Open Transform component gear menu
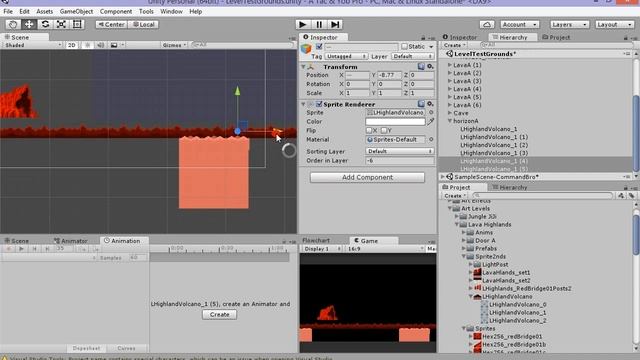The width and height of the screenshot is (640, 360). [430, 67]
